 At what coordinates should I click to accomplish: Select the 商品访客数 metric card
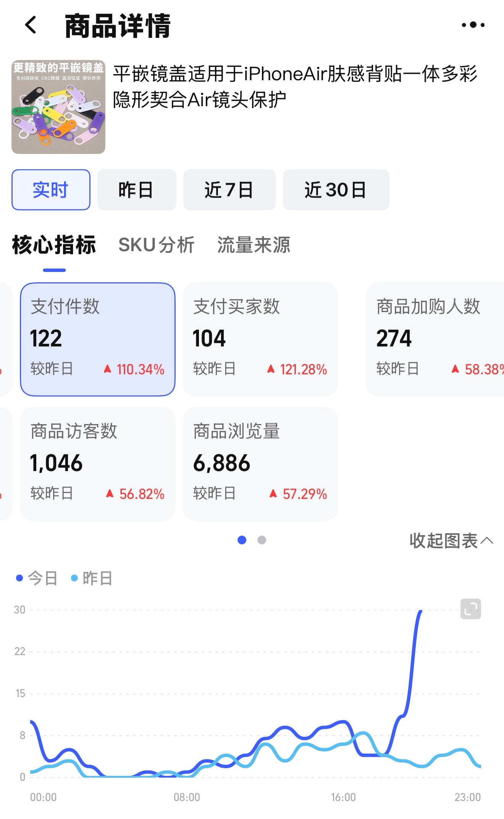(x=98, y=464)
